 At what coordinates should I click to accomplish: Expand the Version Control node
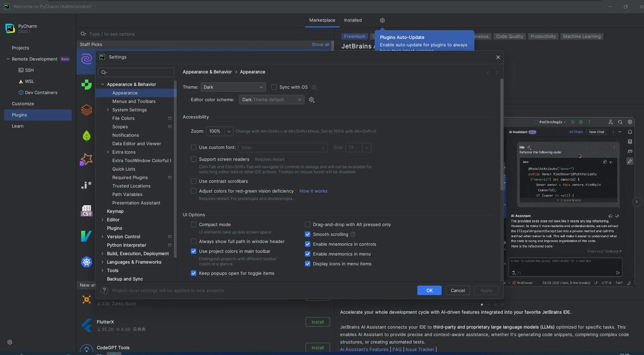(103, 236)
